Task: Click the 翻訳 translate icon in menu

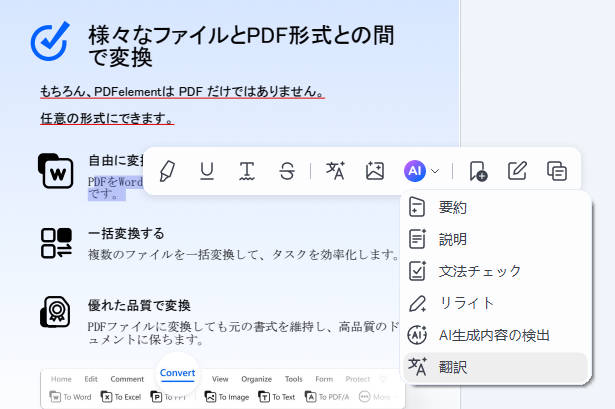Action: click(x=417, y=367)
